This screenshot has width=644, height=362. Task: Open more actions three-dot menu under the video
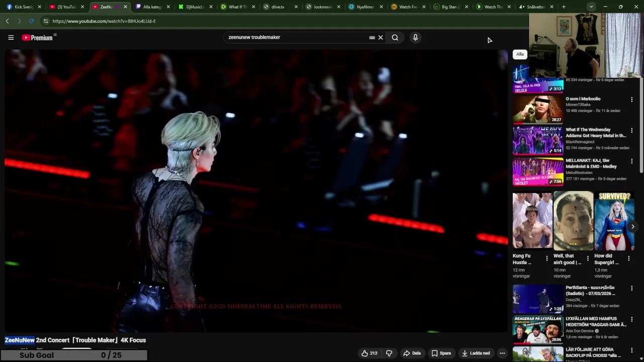tap(502, 353)
